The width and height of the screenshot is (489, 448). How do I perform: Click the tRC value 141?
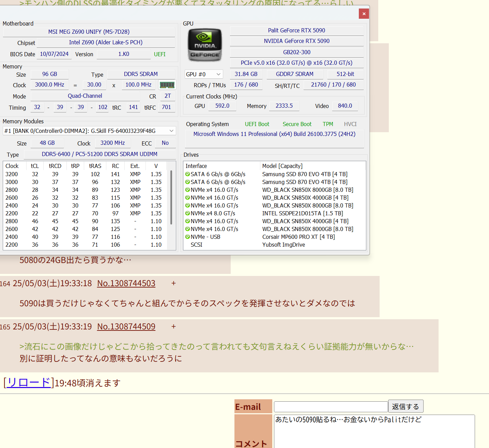[133, 107]
